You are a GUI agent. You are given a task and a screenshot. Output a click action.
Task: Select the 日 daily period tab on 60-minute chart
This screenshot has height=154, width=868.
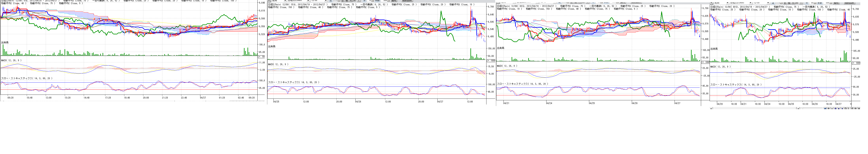(x=785, y=3)
